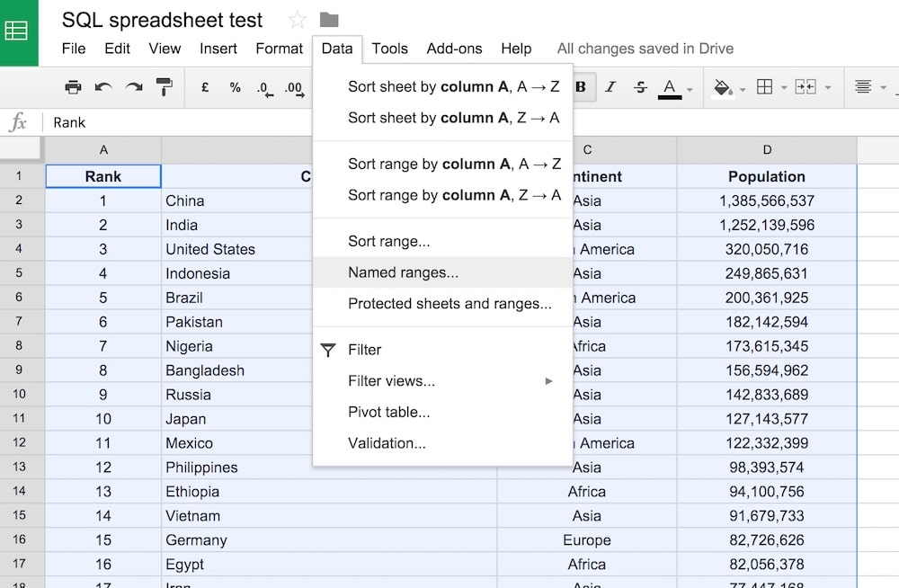Select the Paint format tool

click(164, 87)
